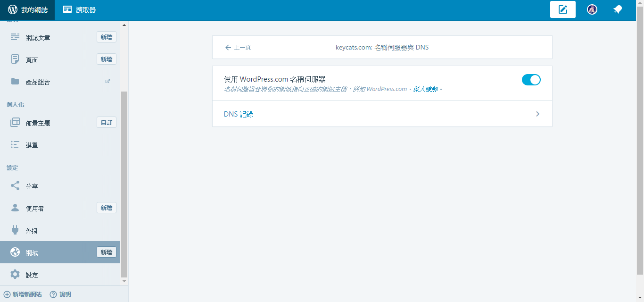
Task: Click the write new post pencil icon
Action: [563, 9]
